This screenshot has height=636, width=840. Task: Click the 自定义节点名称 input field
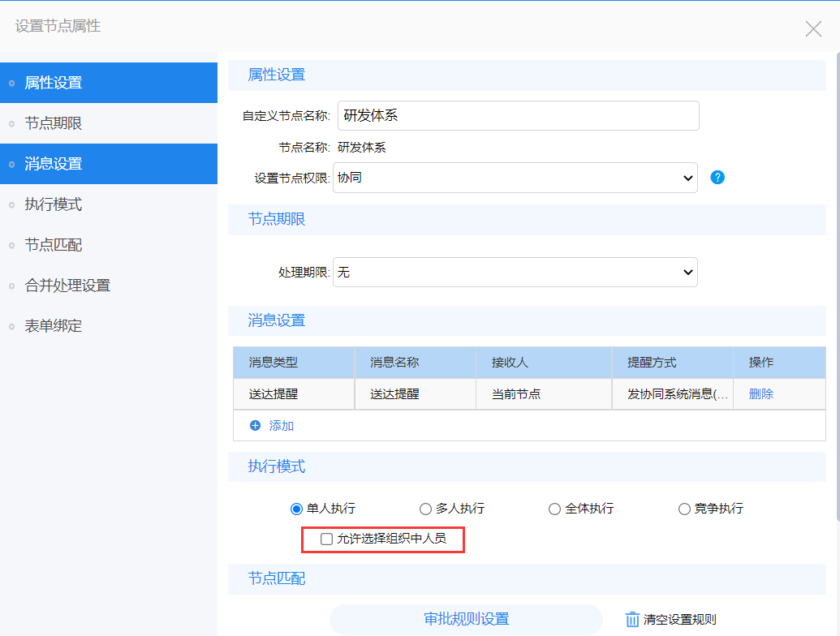pyautogui.click(x=518, y=115)
